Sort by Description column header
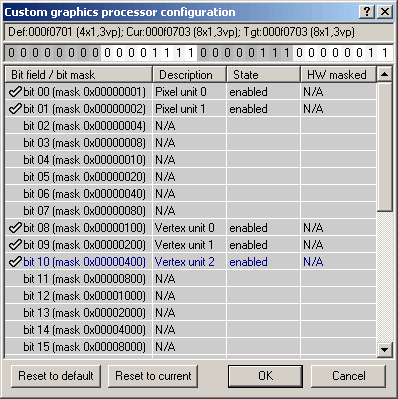The image size is (398, 399). 190,75
